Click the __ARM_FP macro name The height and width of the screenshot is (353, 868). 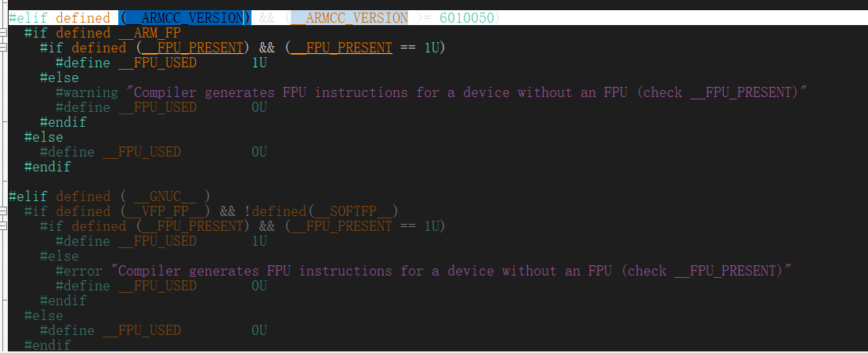coord(150,33)
